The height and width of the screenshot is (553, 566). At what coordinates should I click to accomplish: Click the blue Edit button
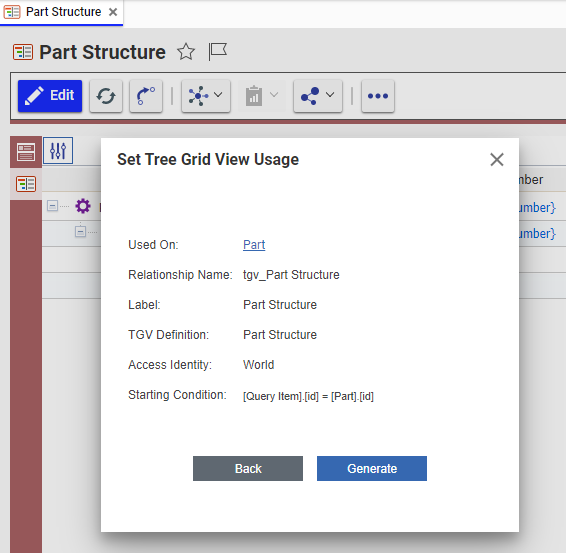pos(50,96)
